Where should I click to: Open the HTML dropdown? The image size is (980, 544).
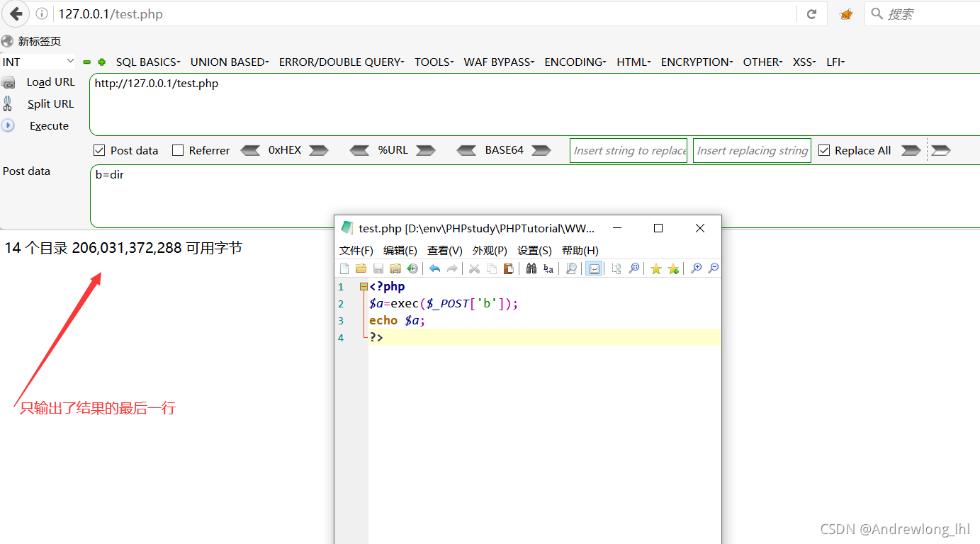[x=633, y=62]
